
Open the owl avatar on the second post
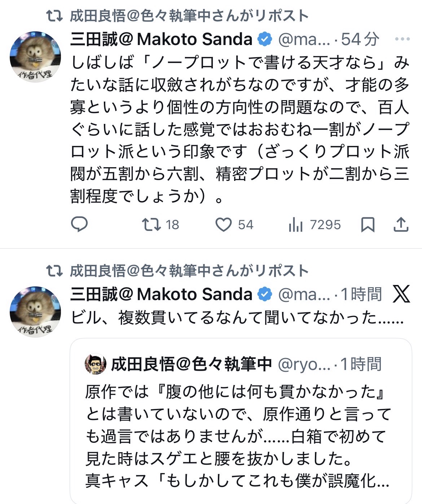click(x=35, y=312)
